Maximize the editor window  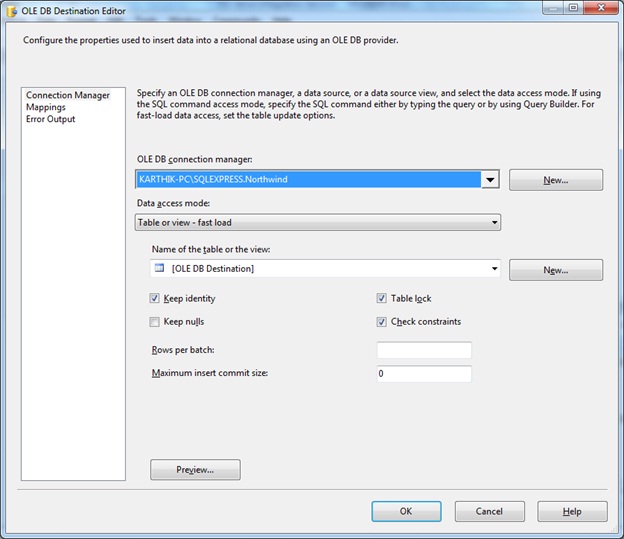pyautogui.click(x=573, y=8)
